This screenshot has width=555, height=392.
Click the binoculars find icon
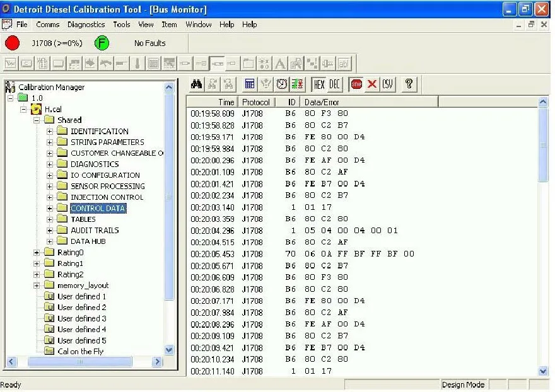click(196, 84)
